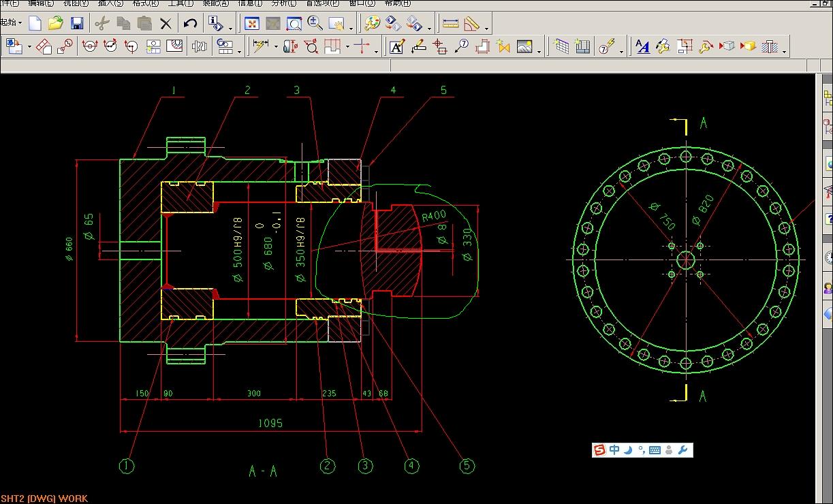Click the 1095 overall length dimension

point(270,423)
